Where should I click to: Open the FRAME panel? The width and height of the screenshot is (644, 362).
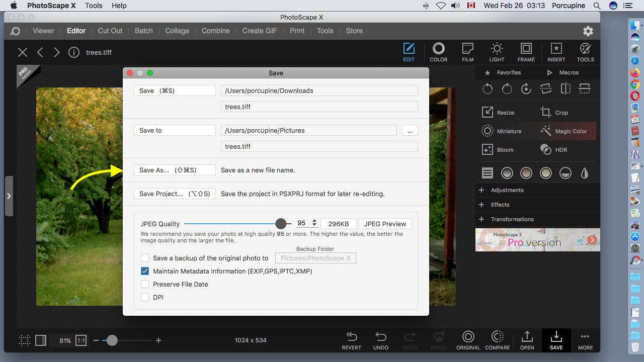point(526,52)
